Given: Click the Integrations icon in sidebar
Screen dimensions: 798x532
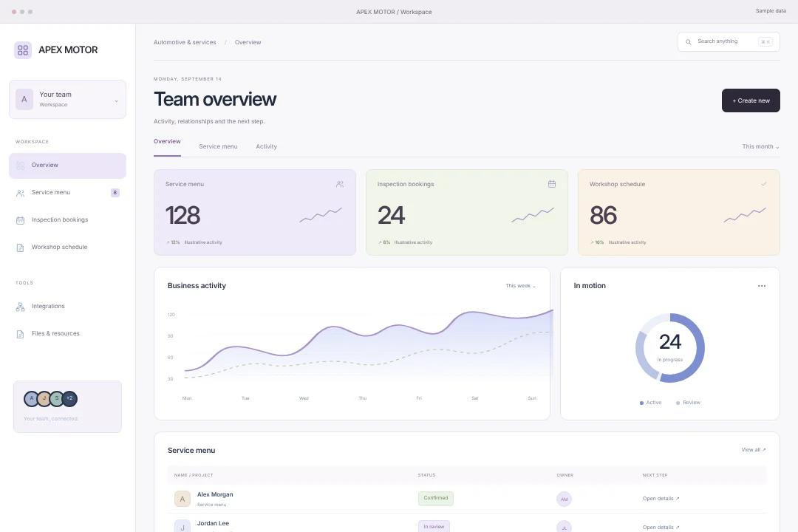Looking at the screenshot, I should [21, 307].
